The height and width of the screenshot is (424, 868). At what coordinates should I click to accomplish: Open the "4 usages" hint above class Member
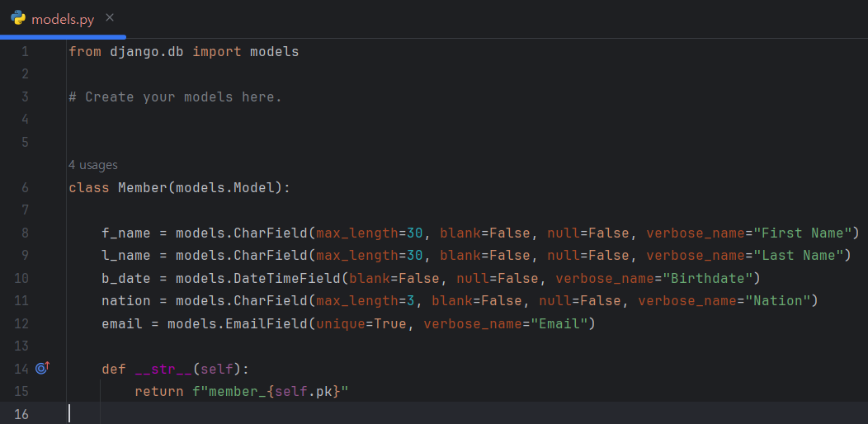(92, 165)
